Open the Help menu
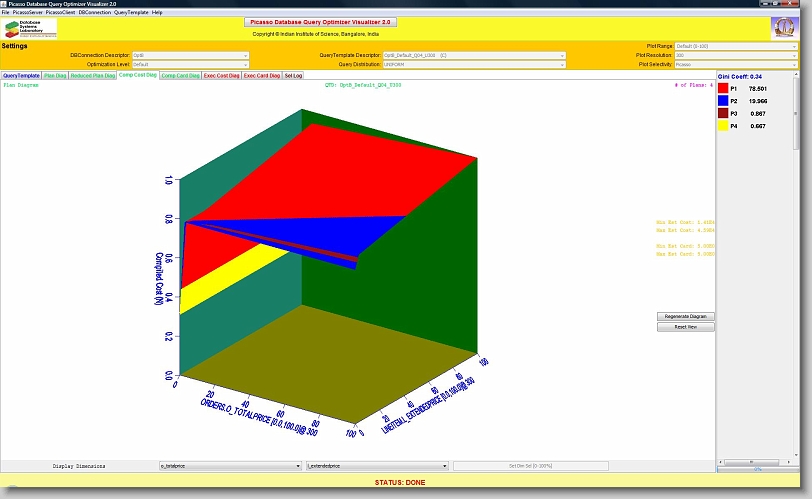Image resolution: width=812 pixels, height=499 pixels. (x=157, y=12)
